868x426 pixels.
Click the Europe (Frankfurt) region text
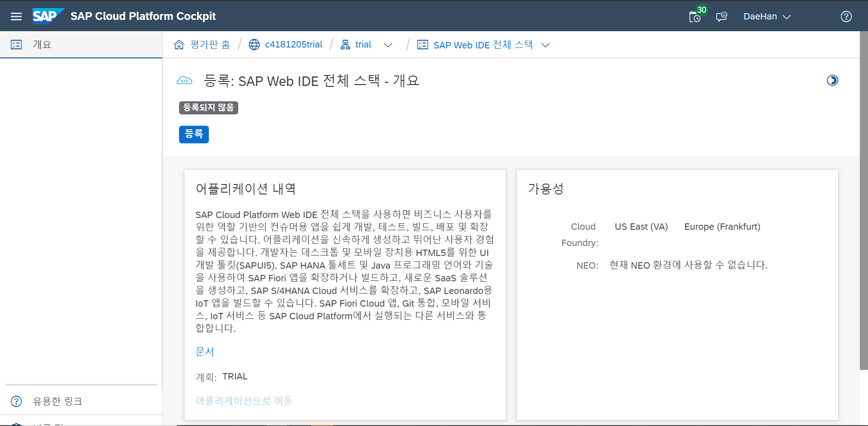(722, 227)
